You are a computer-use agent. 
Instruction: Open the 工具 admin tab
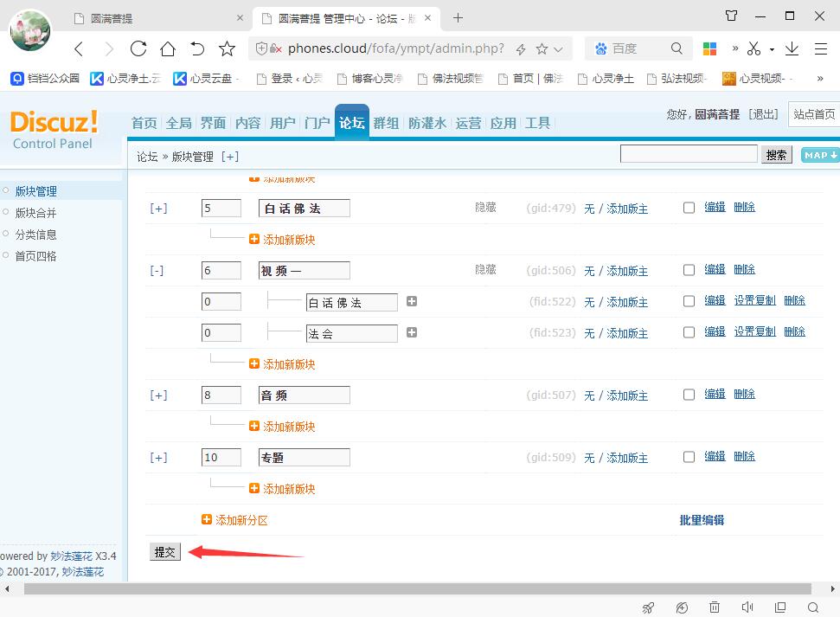(x=537, y=123)
